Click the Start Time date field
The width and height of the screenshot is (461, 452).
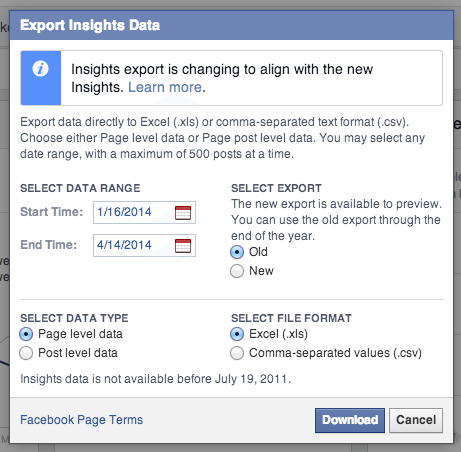(x=144, y=212)
